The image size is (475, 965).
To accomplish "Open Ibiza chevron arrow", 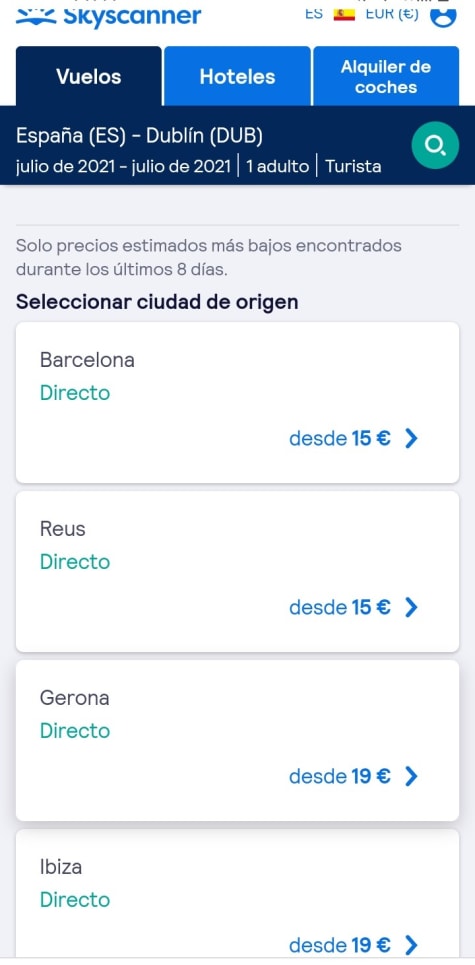I will click(411, 945).
